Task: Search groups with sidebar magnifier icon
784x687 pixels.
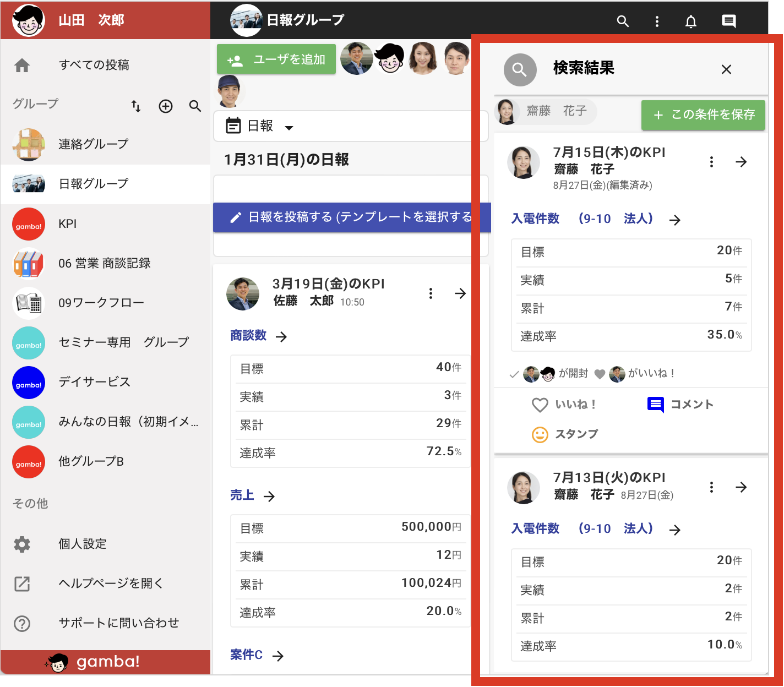Action: (195, 106)
